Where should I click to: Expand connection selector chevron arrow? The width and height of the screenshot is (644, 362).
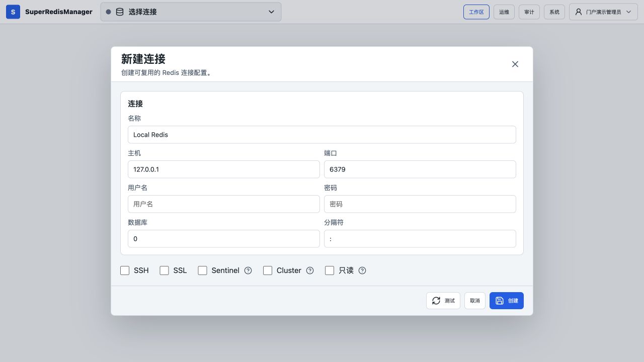point(271,12)
